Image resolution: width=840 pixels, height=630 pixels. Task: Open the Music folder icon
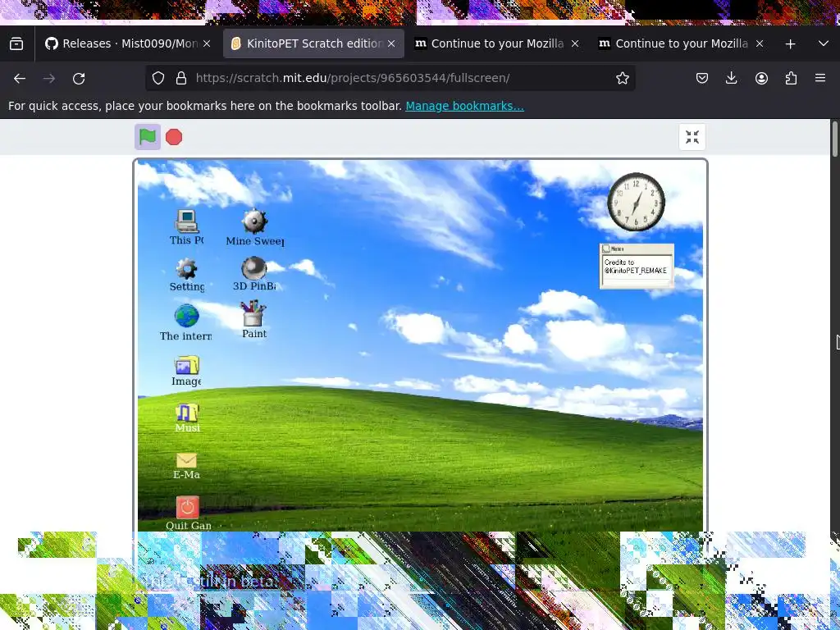[x=187, y=418]
